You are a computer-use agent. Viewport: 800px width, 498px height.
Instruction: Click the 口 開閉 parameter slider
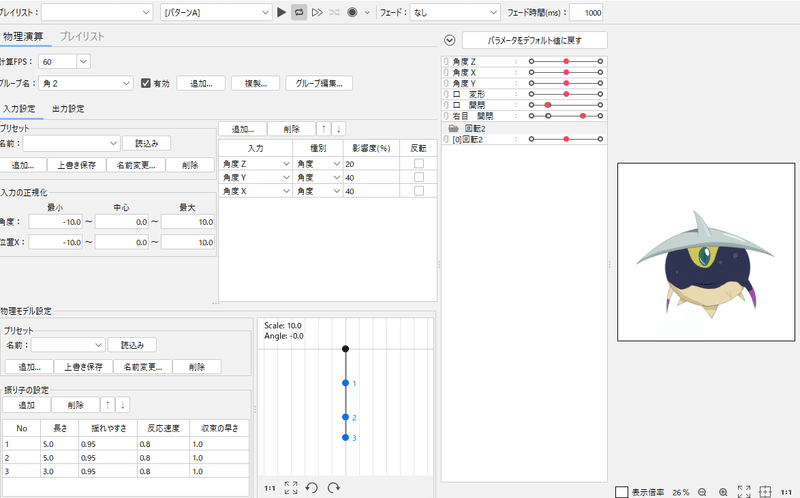coord(566,105)
